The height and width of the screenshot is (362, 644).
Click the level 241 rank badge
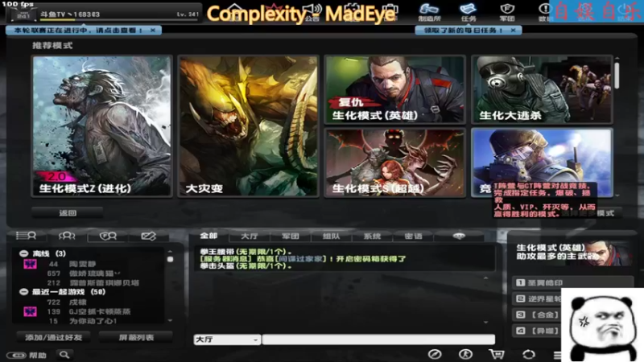coord(23,14)
